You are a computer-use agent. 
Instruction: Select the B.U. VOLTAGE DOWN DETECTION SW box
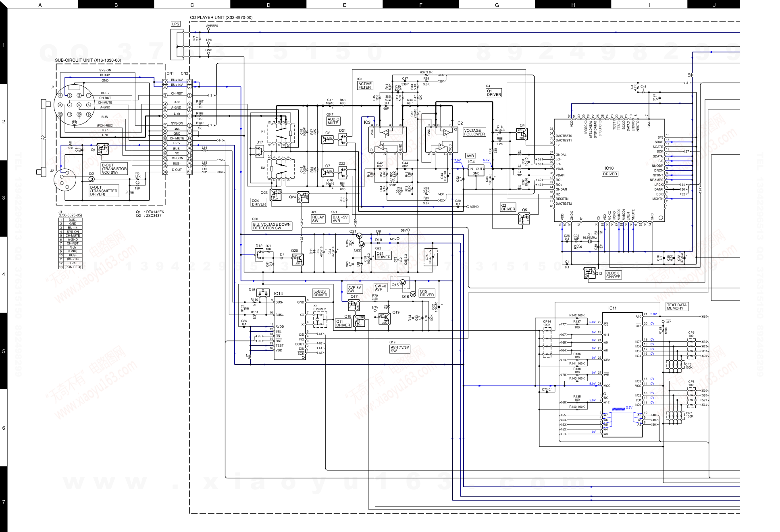[x=272, y=226]
